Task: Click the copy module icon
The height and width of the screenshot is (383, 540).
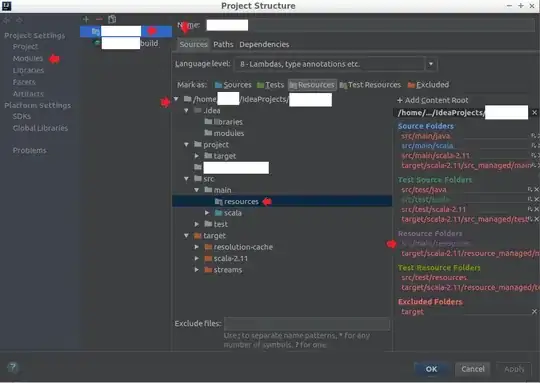Action: [112, 19]
